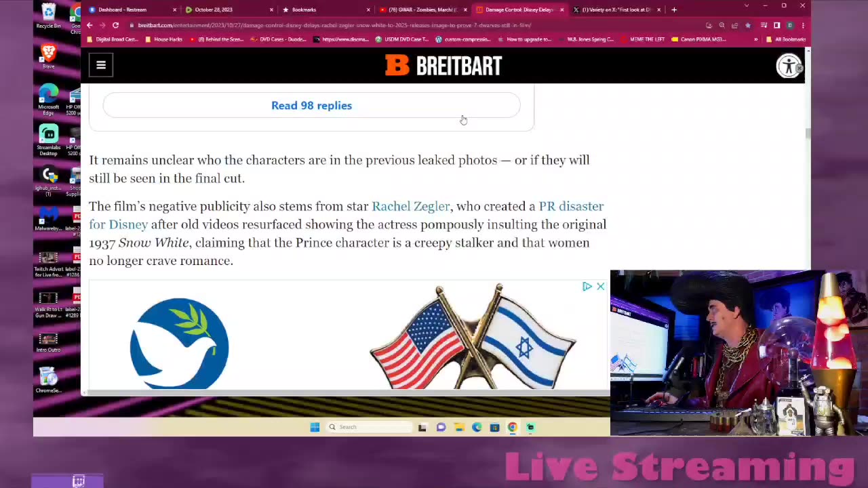868x488 pixels.
Task: Select the Twitch Advert for Live desktop file
Action: pyautogui.click(x=48, y=264)
